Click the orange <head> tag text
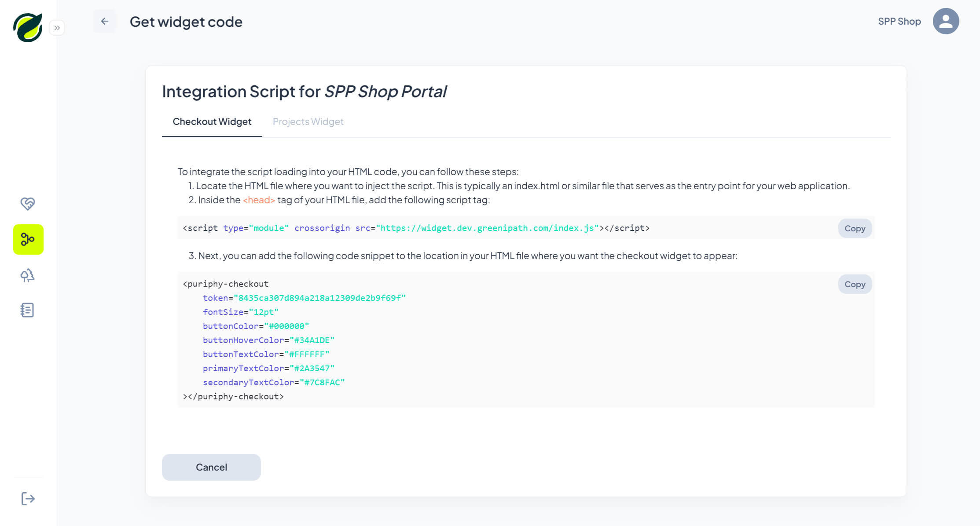The image size is (980, 526). 259,200
